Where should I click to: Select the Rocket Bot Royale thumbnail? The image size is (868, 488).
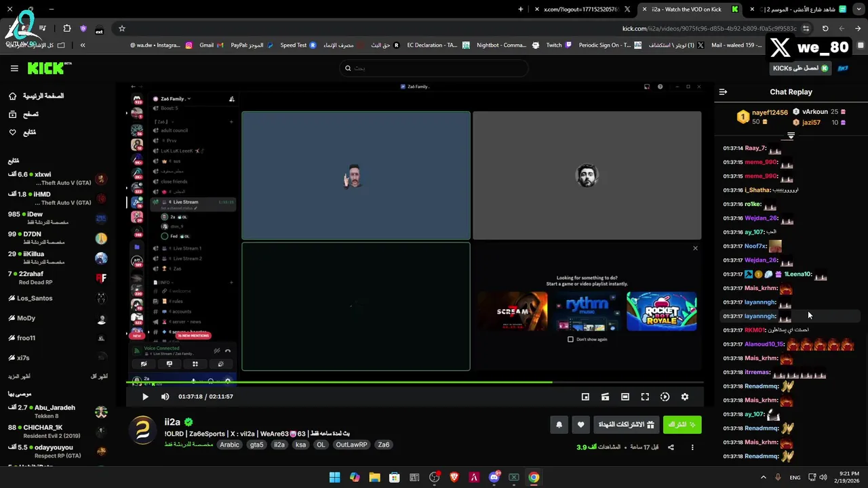click(661, 311)
